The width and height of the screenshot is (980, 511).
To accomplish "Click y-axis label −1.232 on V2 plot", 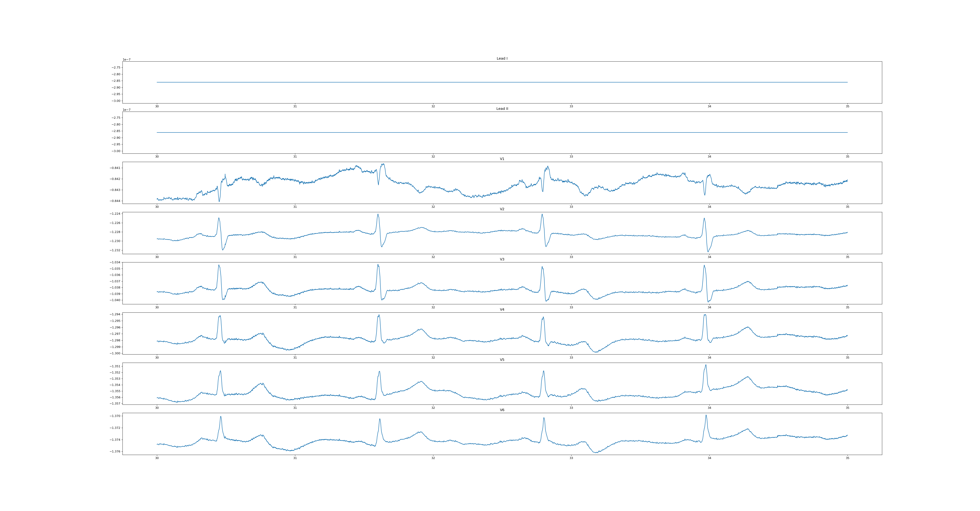I will (115, 250).
